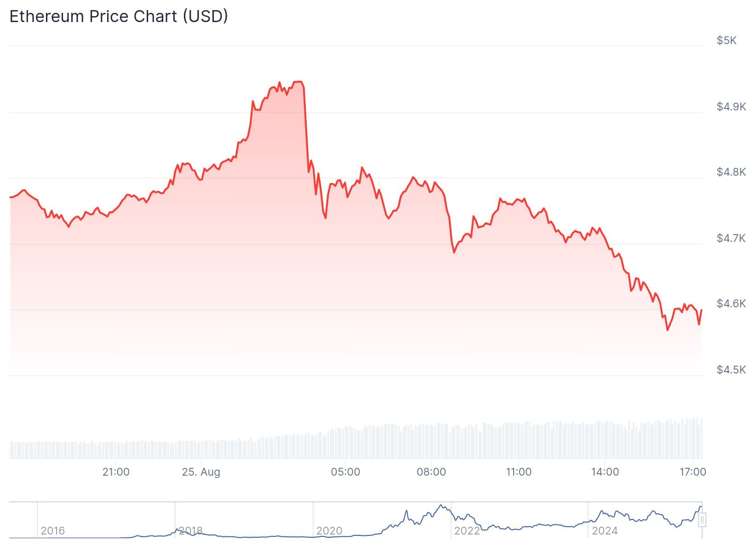Screen dimensions: 756x552
Task: Click the 2016 marker in the navigator
Action: 52,531
